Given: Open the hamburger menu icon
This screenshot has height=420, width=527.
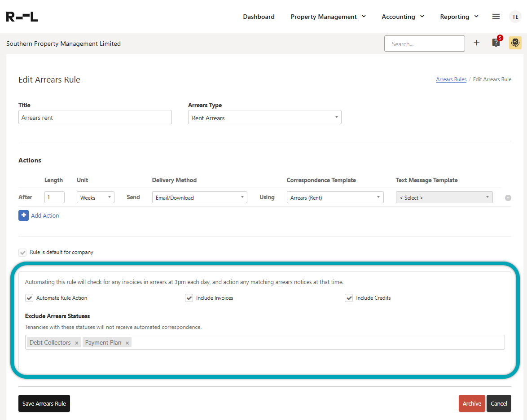Looking at the screenshot, I should [496, 17].
